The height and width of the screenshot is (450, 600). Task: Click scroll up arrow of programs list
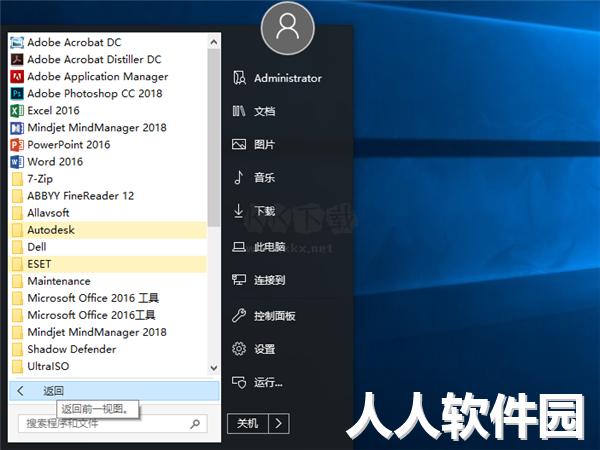(214, 42)
